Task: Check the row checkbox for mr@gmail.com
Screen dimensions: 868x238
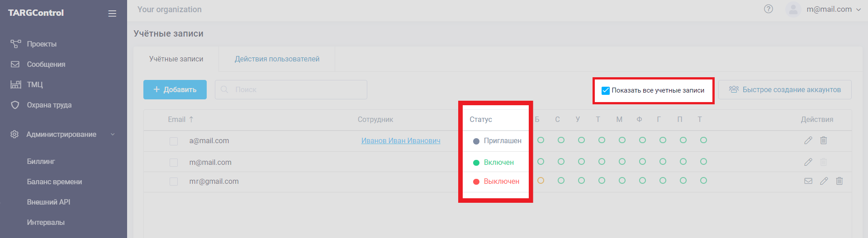Action: click(x=174, y=182)
